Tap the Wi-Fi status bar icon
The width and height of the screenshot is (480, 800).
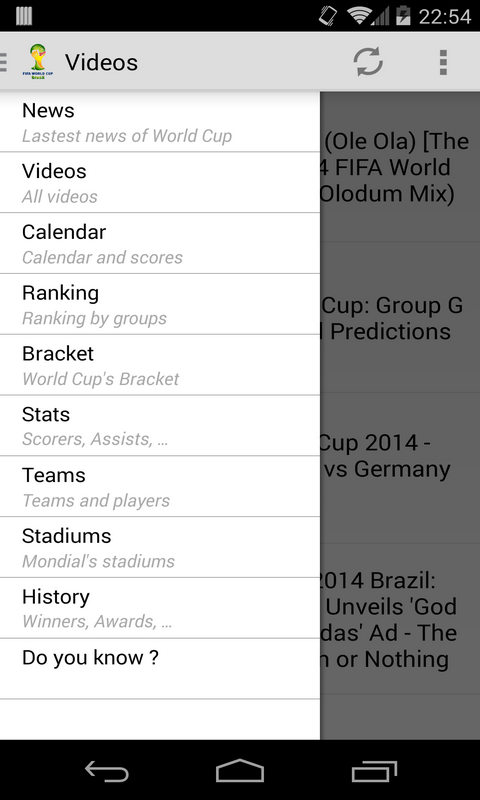[x=358, y=16]
